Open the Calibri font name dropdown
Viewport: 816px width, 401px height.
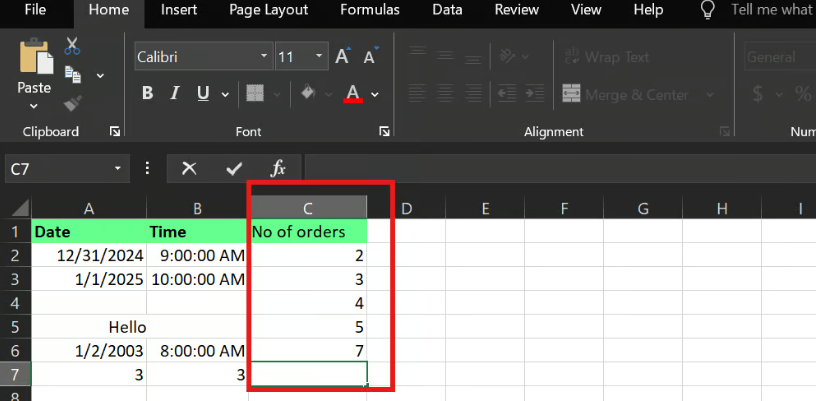[263, 57]
